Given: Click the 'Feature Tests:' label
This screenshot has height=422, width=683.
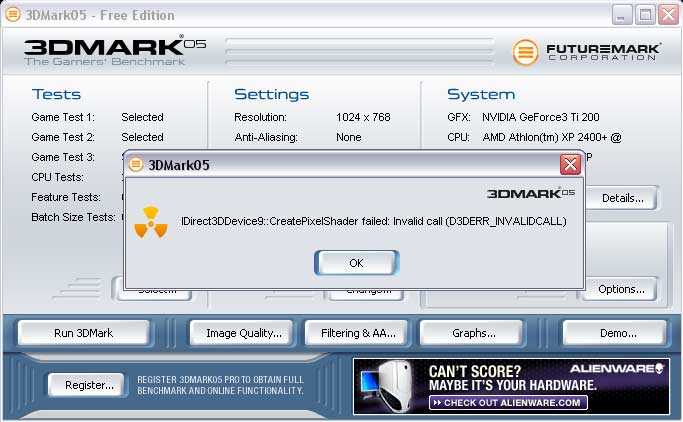Looking at the screenshot, I should 66,197.
